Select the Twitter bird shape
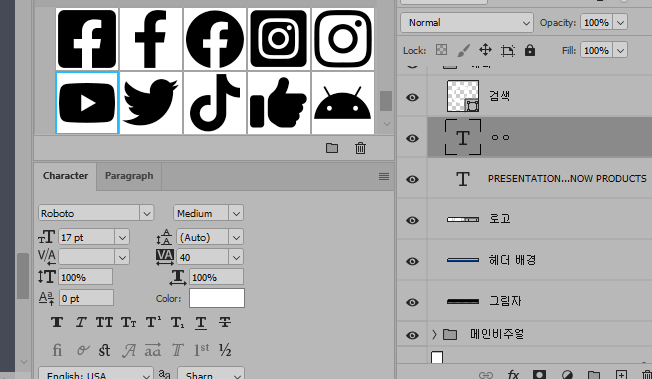 coord(151,103)
